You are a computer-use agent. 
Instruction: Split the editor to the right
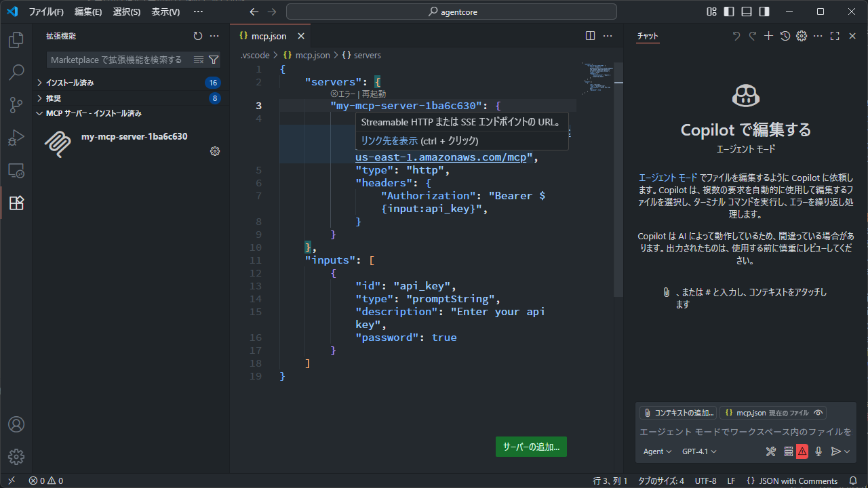coord(590,36)
